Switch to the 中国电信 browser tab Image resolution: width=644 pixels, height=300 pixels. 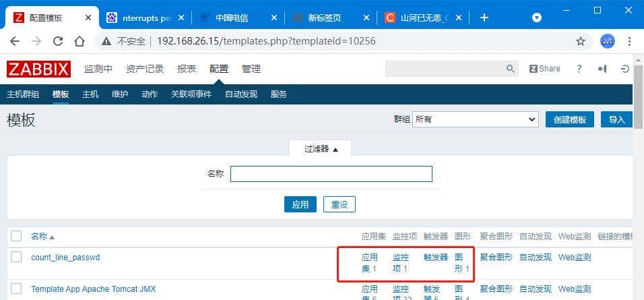pyautogui.click(x=238, y=18)
